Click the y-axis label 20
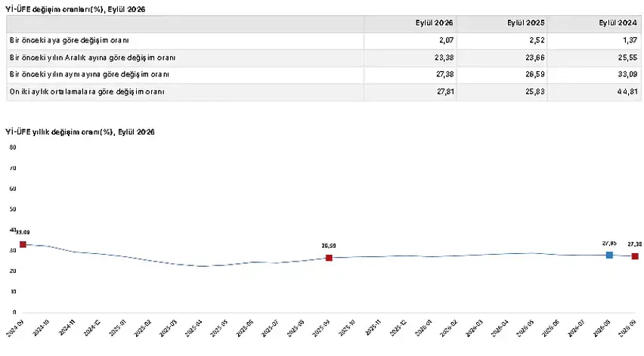 tap(13, 271)
